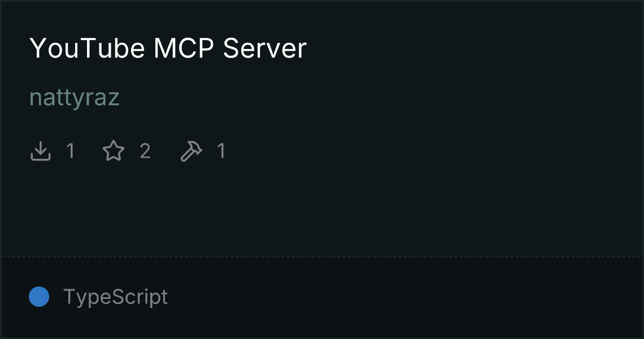The height and width of the screenshot is (339, 644).
Task: Click the tools count beside the hammer
Action: (x=221, y=151)
